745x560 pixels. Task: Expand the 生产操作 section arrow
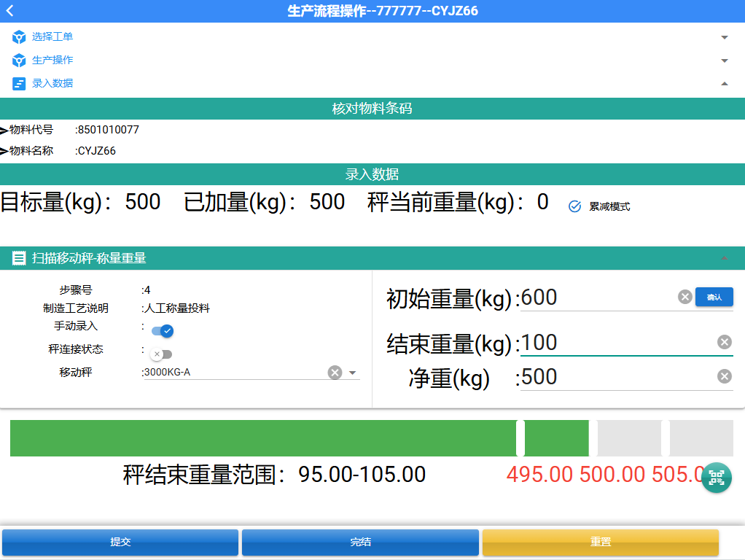pos(724,61)
